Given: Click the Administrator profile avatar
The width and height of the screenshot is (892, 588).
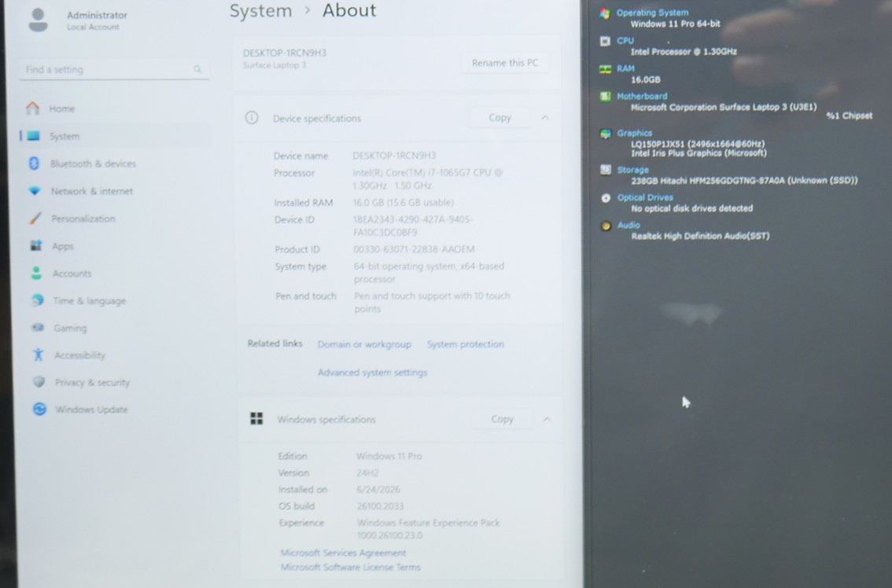Looking at the screenshot, I should pos(38,20).
